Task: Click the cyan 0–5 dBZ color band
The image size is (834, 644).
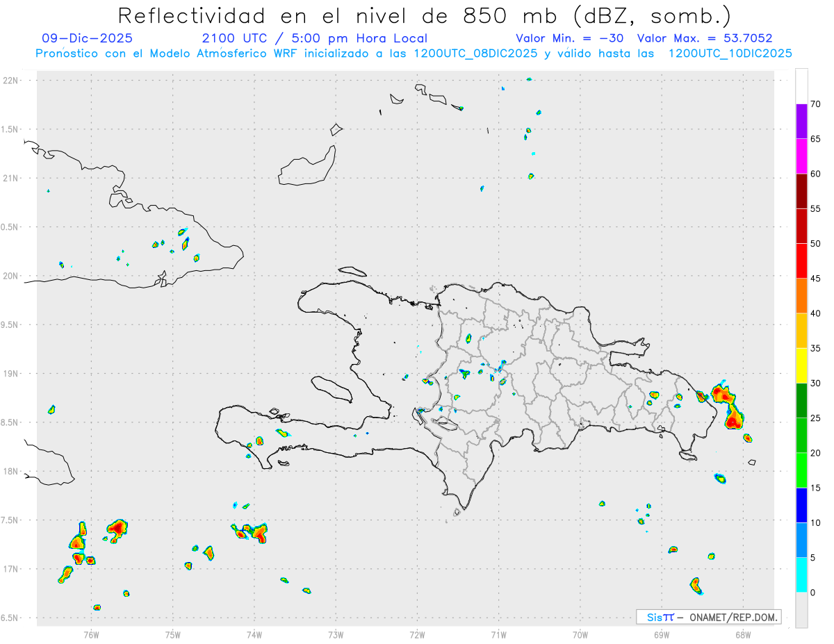Action: point(801,575)
